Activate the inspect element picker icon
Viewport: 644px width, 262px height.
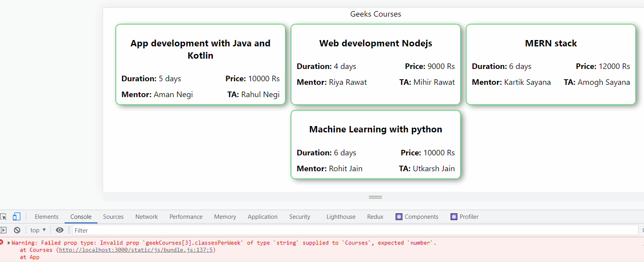tap(4, 217)
